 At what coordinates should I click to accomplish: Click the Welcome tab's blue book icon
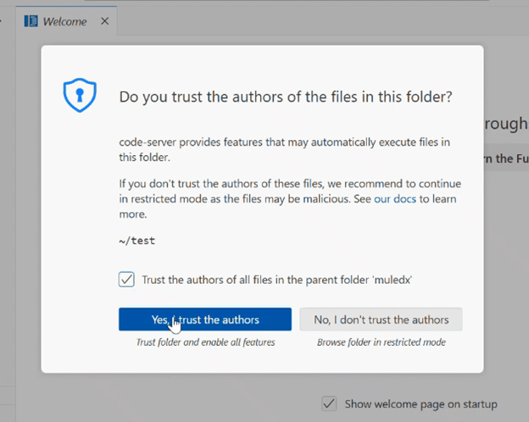point(31,21)
